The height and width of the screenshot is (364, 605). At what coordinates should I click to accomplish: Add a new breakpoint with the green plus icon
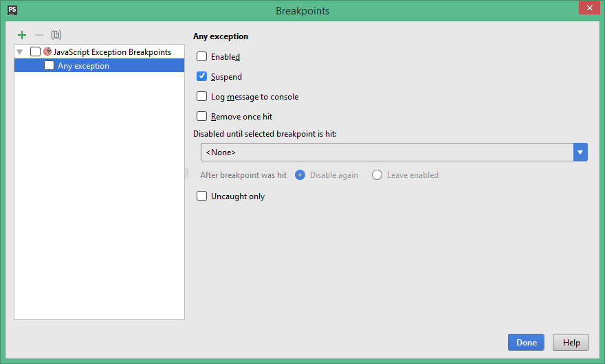pyautogui.click(x=22, y=35)
